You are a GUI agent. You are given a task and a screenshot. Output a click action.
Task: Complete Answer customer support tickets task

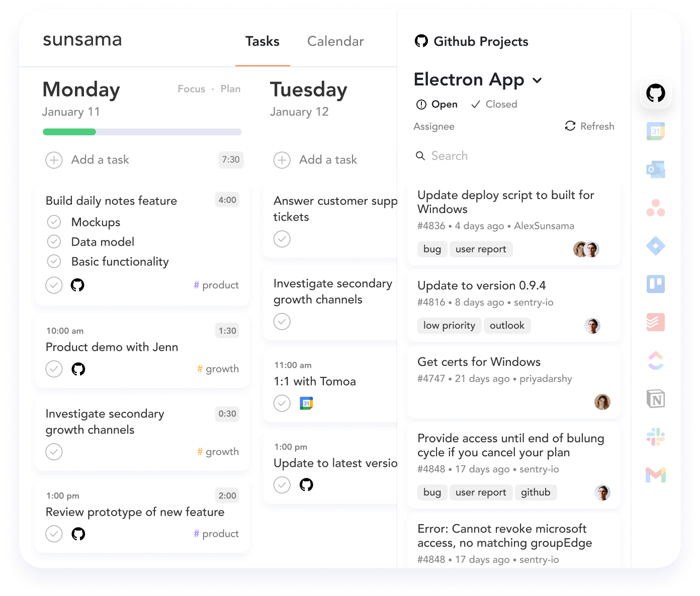coord(282,239)
